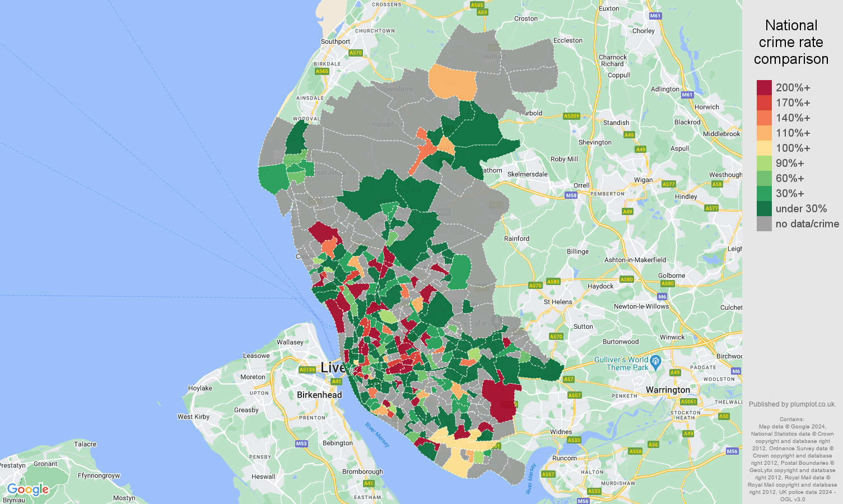843x504 pixels.
Task: Click the 90%+ light green legend swatch
Action: point(764,163)
